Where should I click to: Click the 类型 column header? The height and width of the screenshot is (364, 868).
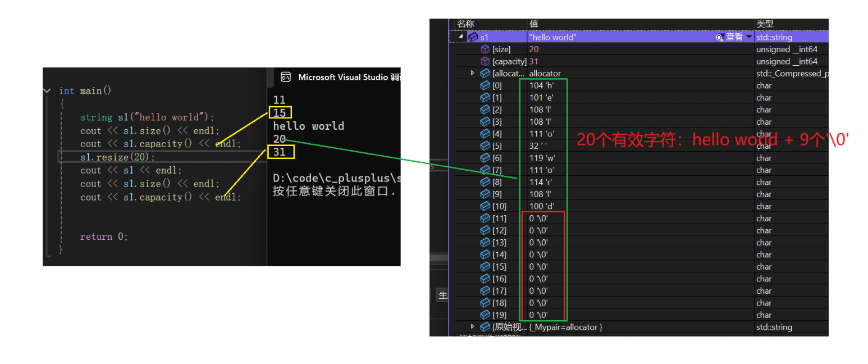(765, 24)
